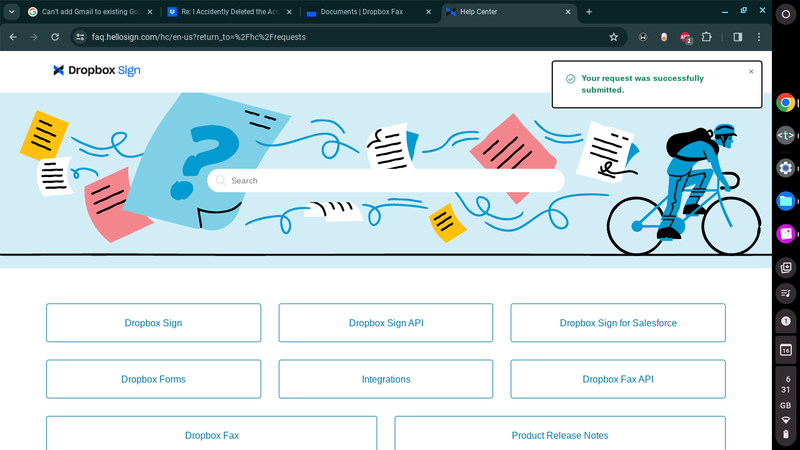
Task: Open the launcher circle on the shelf
Action: point(786,14)
